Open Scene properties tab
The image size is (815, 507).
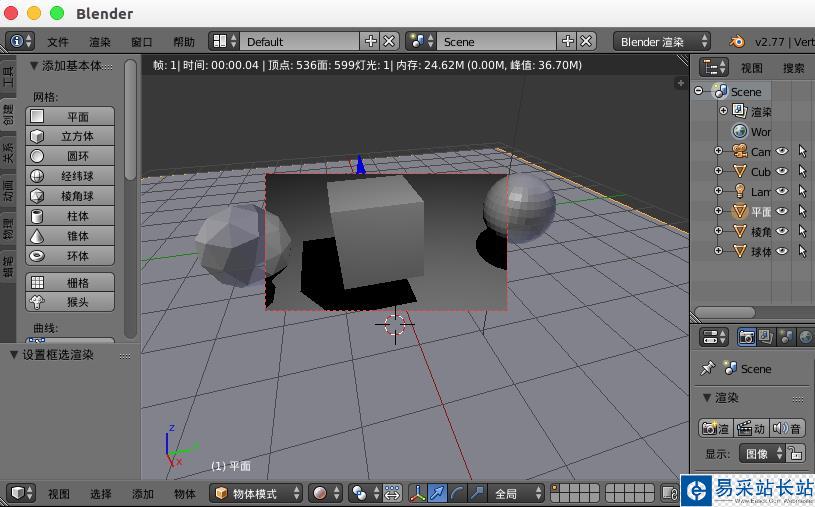point(786,337)
